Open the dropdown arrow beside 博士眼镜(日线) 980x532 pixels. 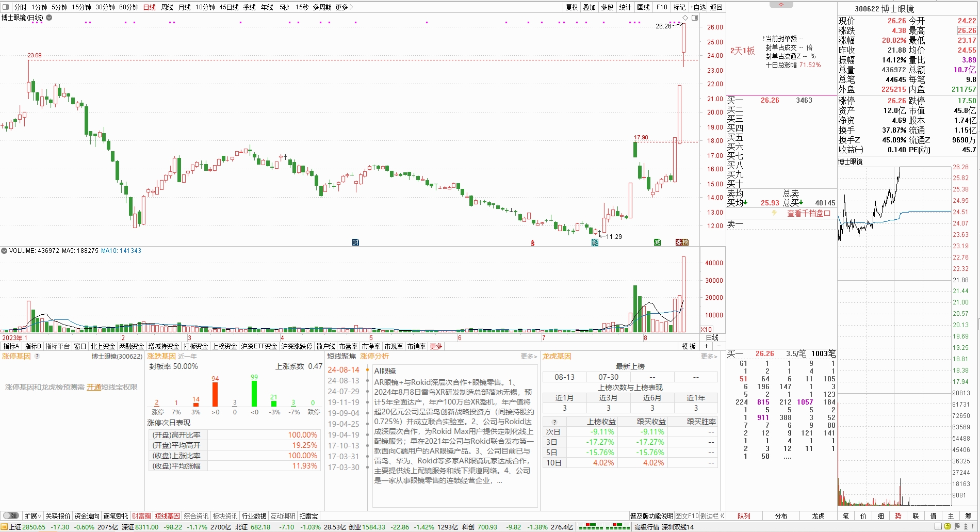pos(49,18)
